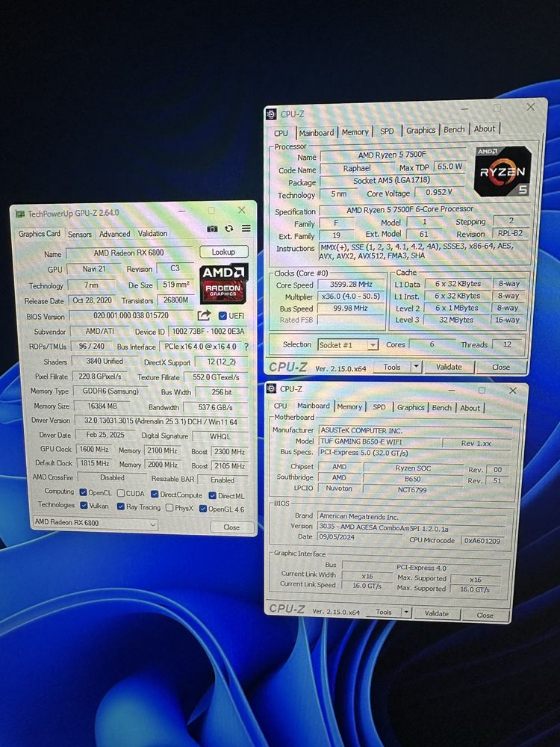Switch to the GPU-Z Validation tab
This screenshot has width=560, height=747.
(152, 233)
